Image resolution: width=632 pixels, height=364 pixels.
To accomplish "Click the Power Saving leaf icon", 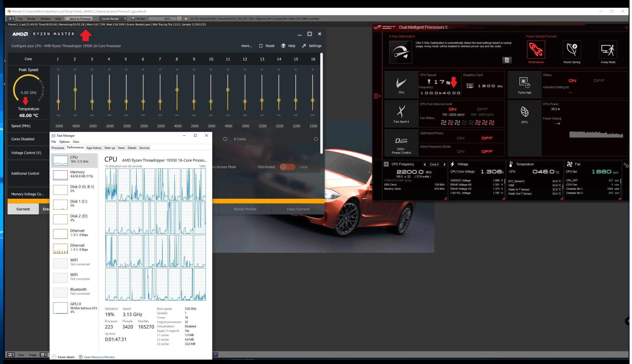I will [572, 49].
